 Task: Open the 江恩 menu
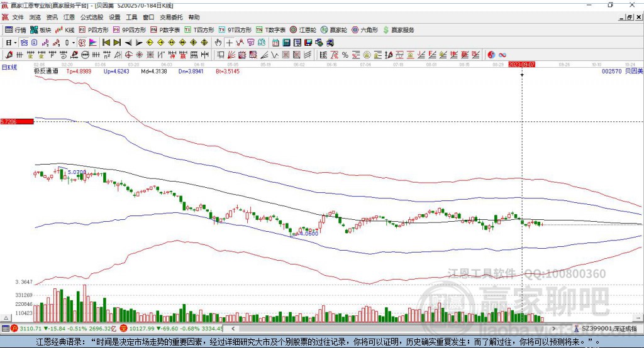(x=70, y=18)
